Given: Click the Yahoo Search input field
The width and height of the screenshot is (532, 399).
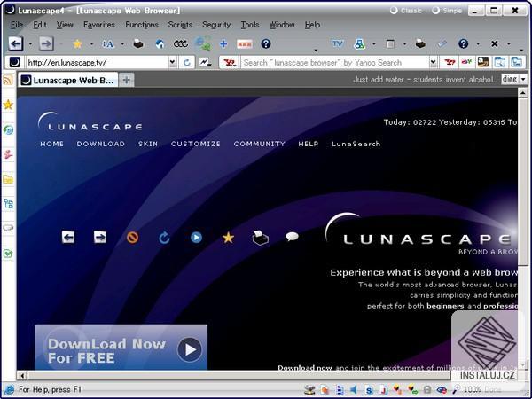Looking at the screenshot, I should pyautogui.click(x=335, y=62).
